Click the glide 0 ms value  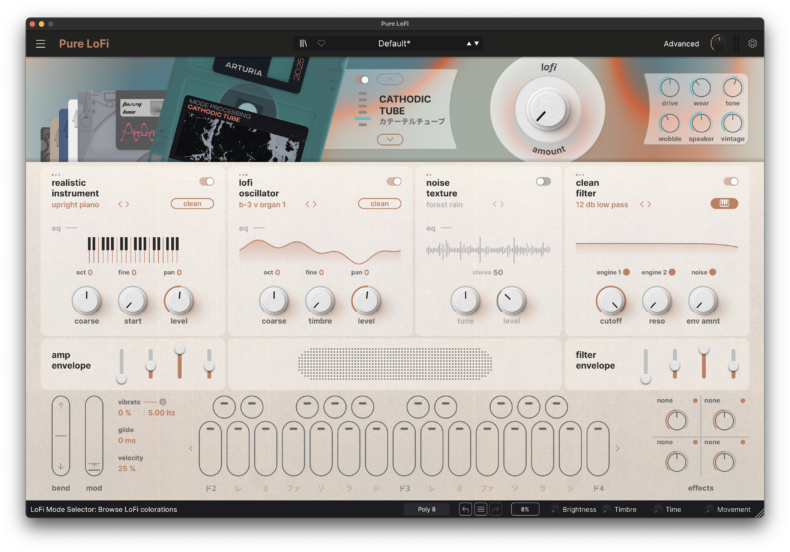[127, 440]
